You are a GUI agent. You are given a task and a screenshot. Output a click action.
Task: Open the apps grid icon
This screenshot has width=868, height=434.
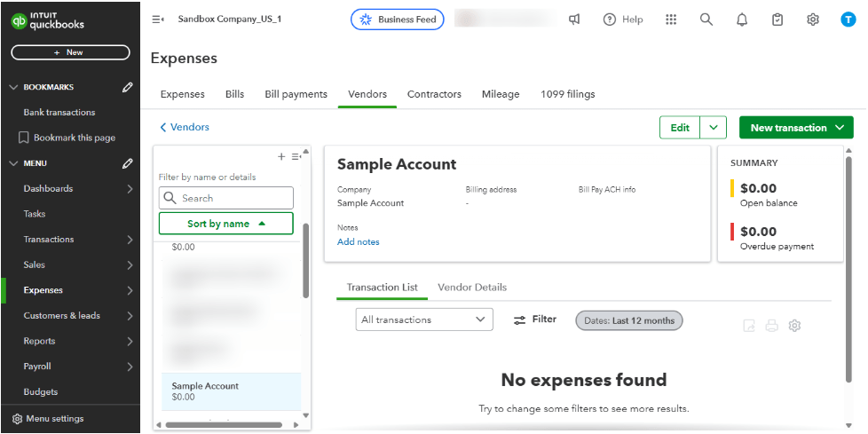click(671, 20)
